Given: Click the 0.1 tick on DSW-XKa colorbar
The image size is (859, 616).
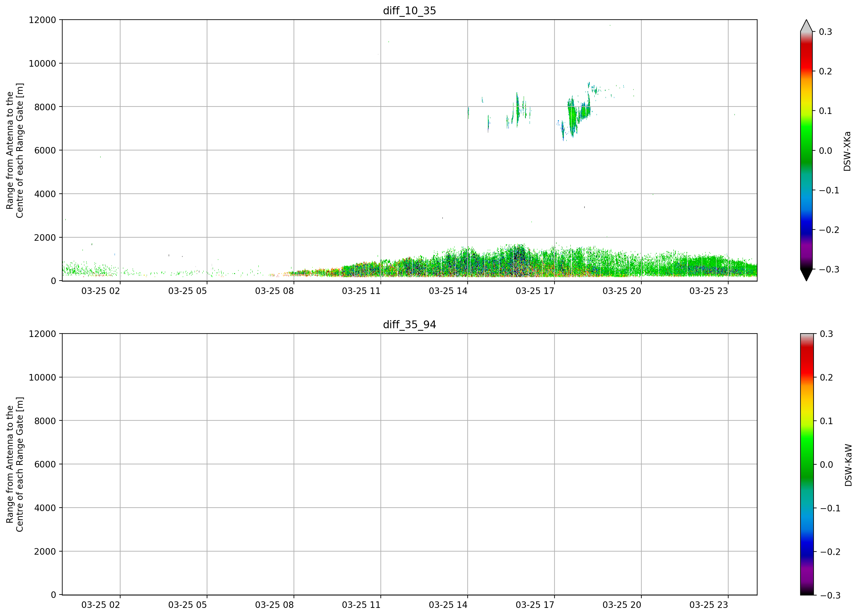Looking at the screenshot, I should point(825,111).
